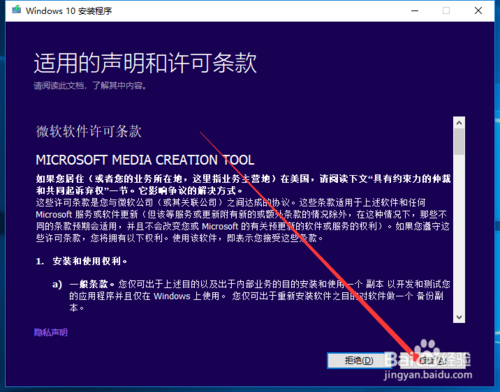This screenshot has width=500, height=392.
Task: Click the heading 适用的声明和许可条款
Action: click(x=145, y=63)
